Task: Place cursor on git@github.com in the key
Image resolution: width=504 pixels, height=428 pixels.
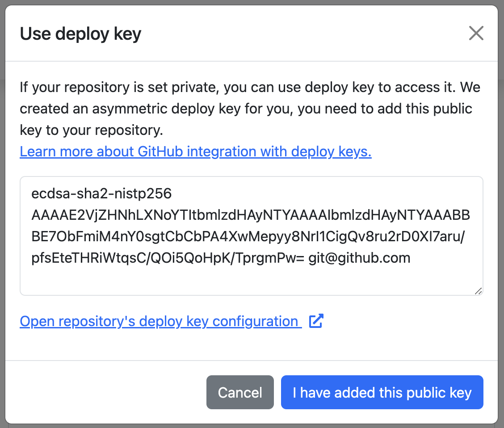Action: coord(359,258)
